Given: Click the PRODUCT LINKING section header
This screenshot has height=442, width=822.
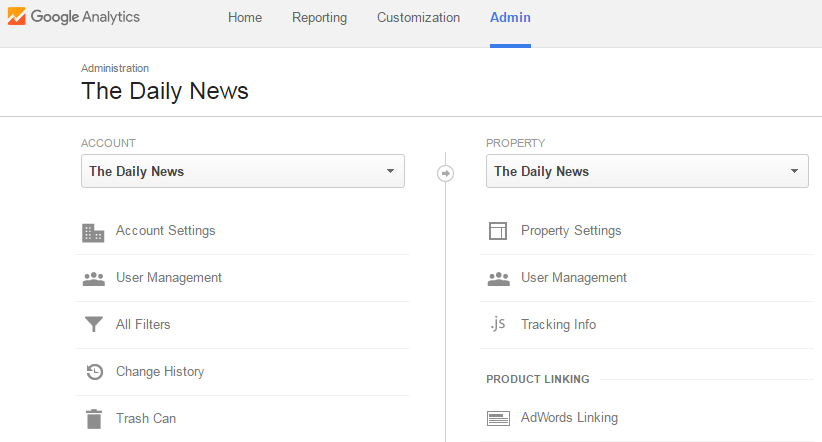Looking at the screenshot, I should 538,379.
